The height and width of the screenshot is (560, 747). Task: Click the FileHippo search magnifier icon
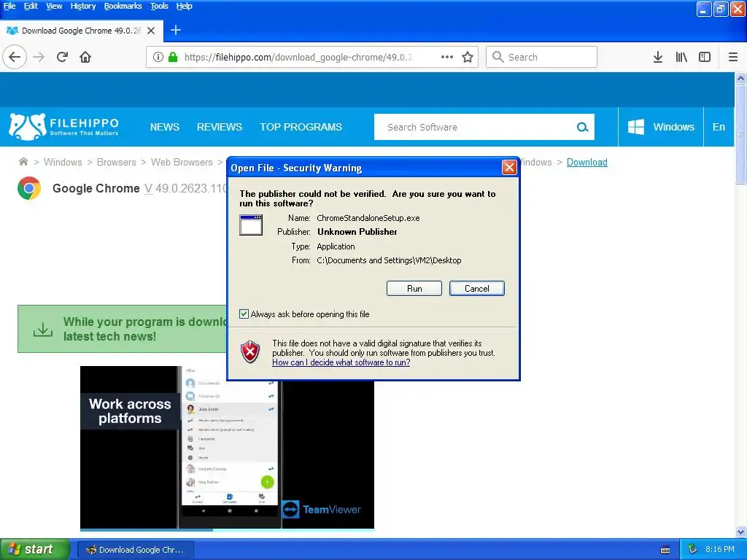582,127
